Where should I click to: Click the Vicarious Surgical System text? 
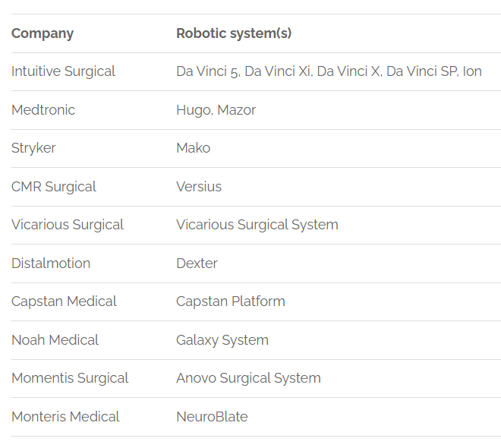pos(257,225)
